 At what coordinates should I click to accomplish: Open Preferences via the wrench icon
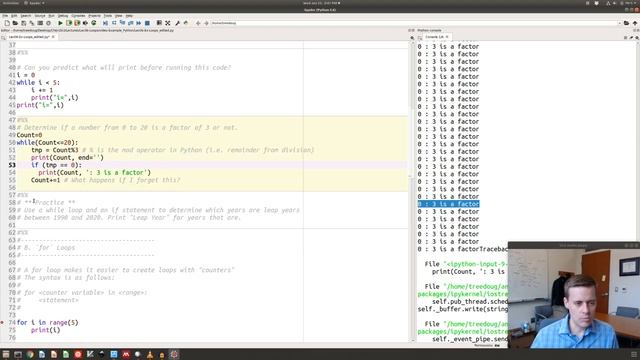point(177,23)
